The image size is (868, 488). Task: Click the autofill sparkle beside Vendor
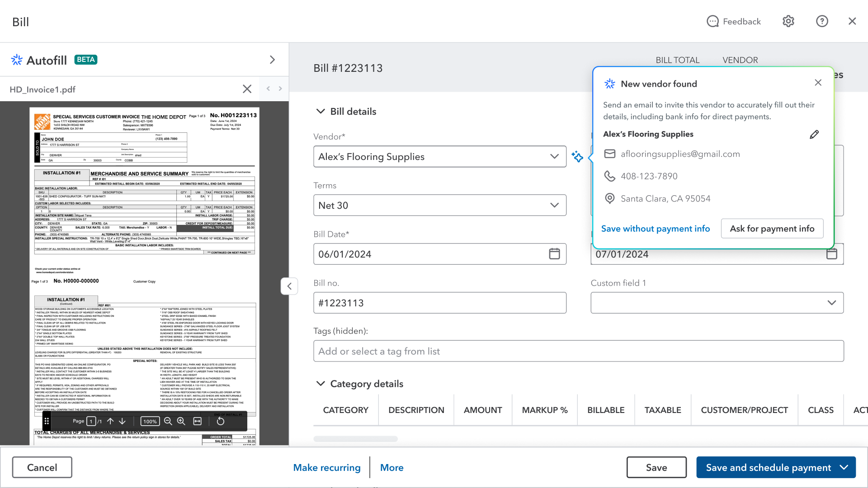[577, 156]
